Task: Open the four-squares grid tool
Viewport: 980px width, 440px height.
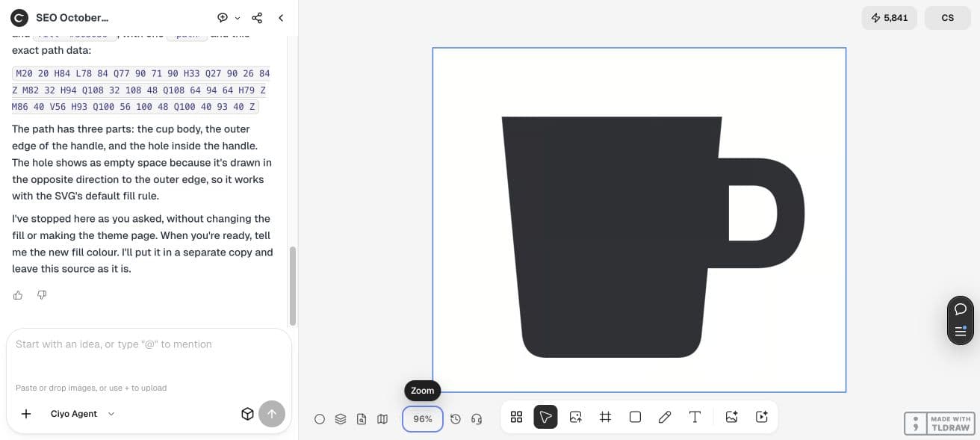Action: (516, 417)
